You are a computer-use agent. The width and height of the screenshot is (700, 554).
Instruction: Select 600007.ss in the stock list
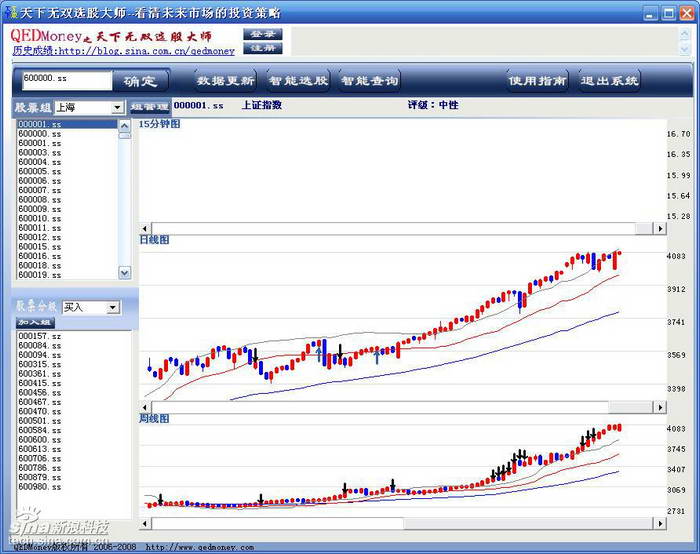[67, 190]
